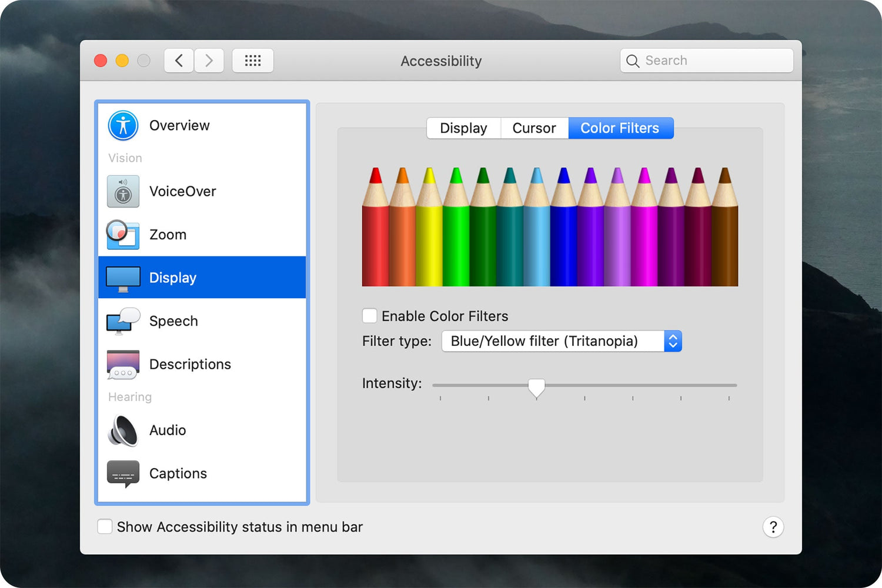Viewport: 882px width, 588px height.
Task: Switch to the Cursor tab
Action: tap(534, 128)
